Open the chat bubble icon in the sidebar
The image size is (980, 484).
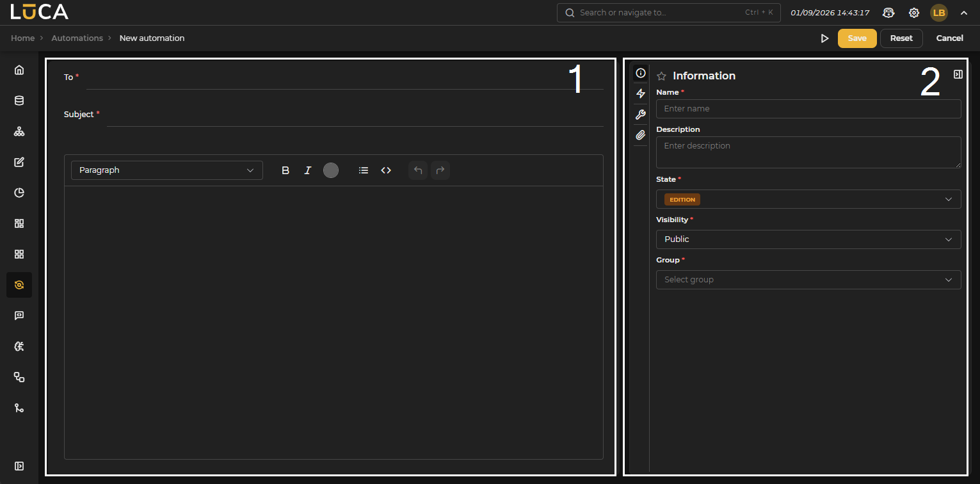pyautogui.click(x=19, y=316)
